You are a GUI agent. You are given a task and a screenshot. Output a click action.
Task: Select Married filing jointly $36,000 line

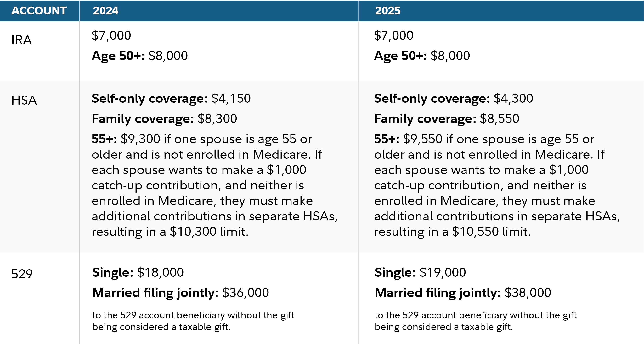click(180, 292)
